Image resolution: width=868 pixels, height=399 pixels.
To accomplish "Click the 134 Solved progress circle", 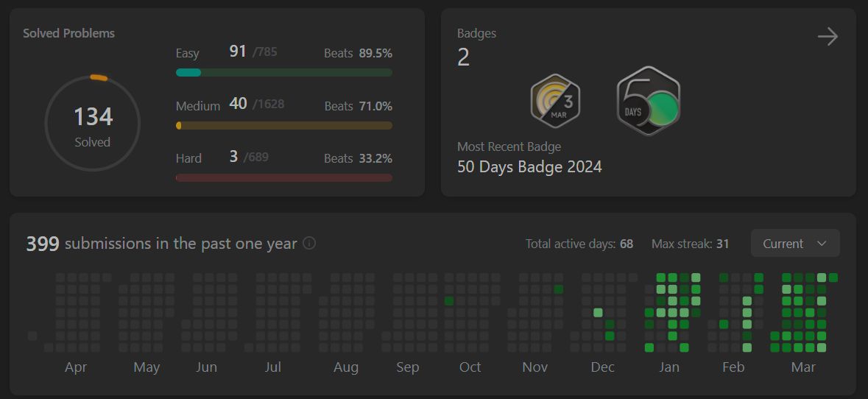I will tap(93, 124).
